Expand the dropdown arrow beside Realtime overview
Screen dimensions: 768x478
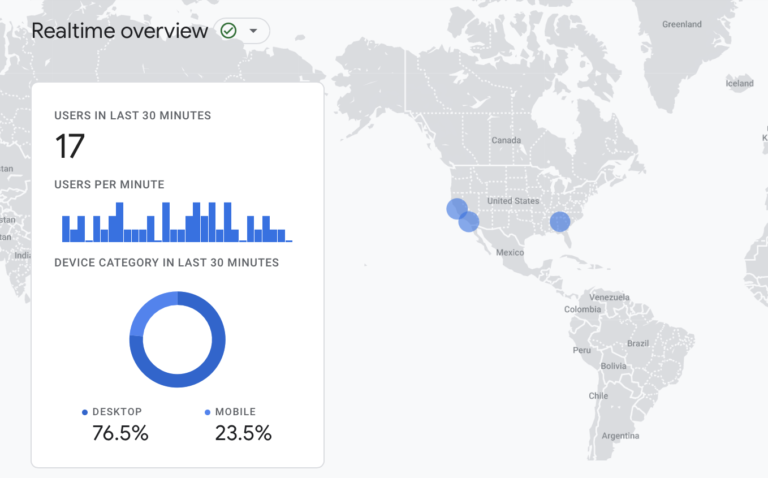tap(253, 31)
